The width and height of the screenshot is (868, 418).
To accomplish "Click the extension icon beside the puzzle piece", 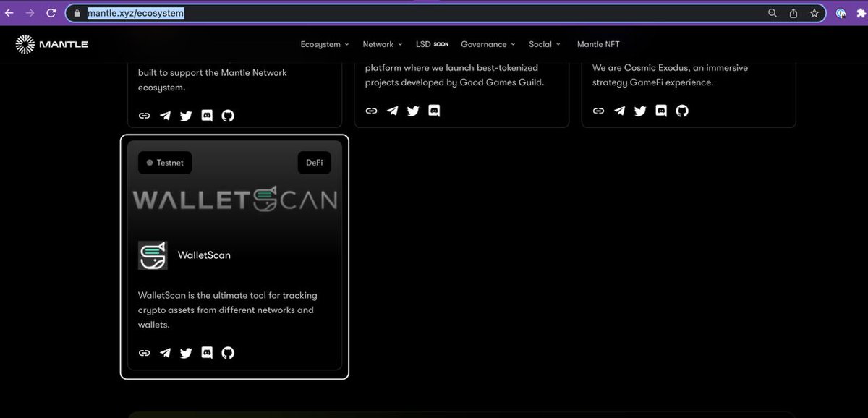I will [841, 13].
